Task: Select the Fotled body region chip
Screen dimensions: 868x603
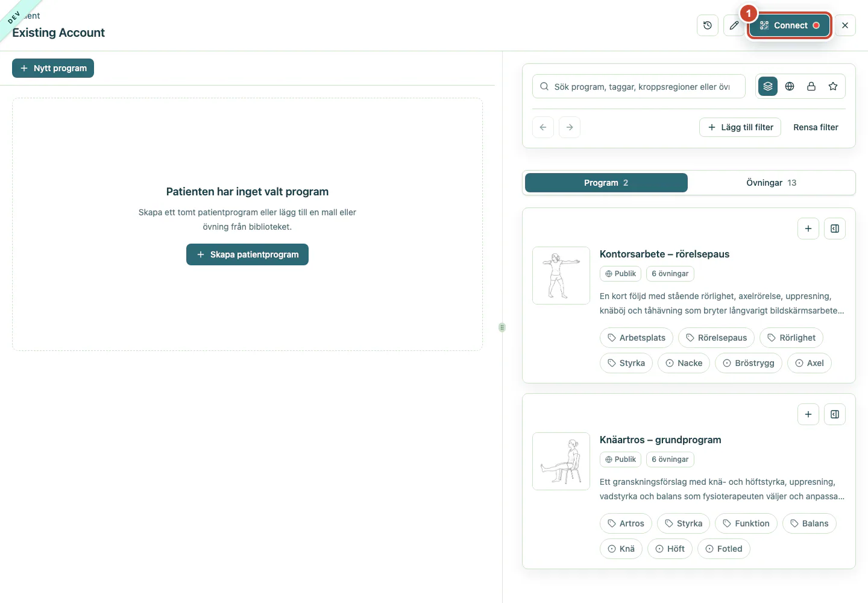Action: (724, 549)
